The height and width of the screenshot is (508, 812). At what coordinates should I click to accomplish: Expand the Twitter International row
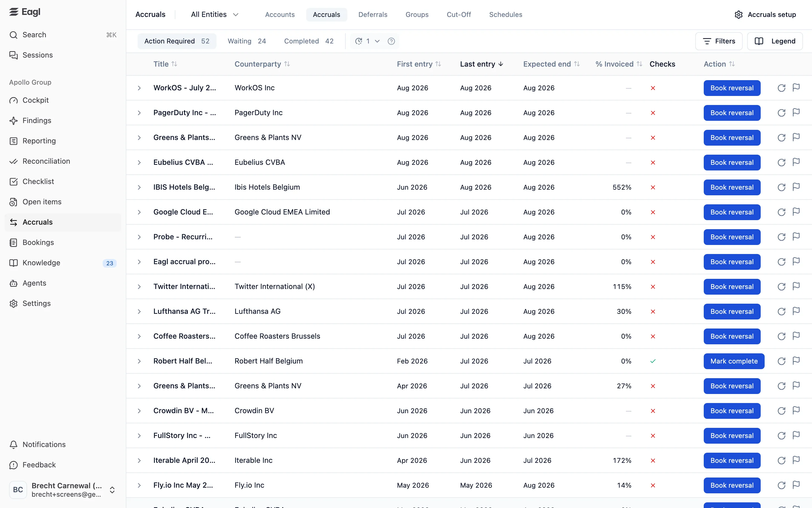pyautogui.click(x=139, y=286)
